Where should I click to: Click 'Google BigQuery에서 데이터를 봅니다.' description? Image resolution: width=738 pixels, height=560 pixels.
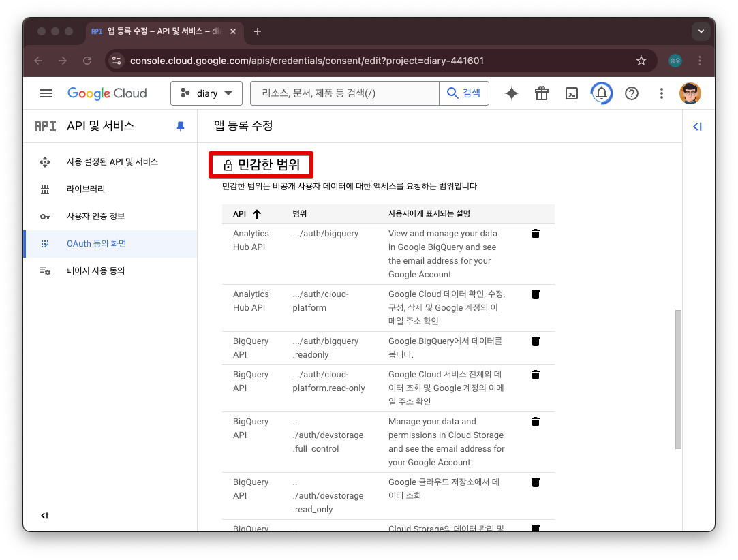coord(445,347)
